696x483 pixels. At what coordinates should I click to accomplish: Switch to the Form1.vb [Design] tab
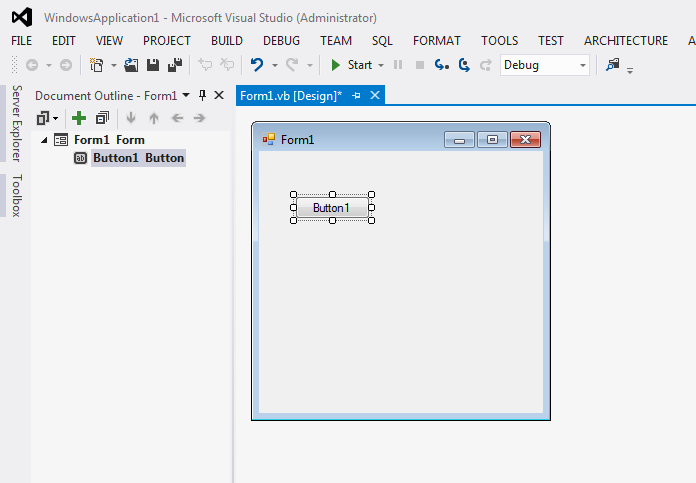[291, 95]
